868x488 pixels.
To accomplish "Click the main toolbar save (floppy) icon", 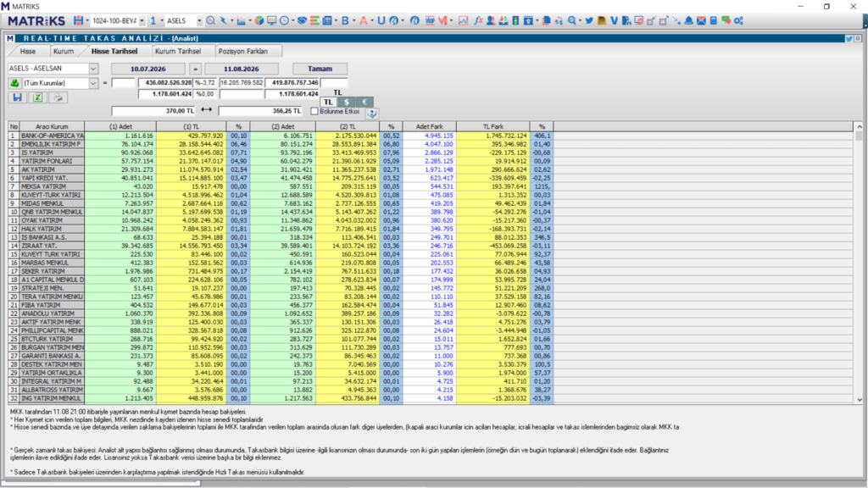I will click(78, 20).
